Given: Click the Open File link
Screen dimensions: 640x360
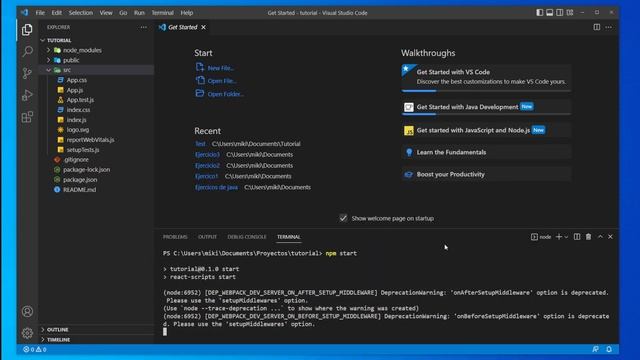Looking at the screenshot, I should coord(222,81).
